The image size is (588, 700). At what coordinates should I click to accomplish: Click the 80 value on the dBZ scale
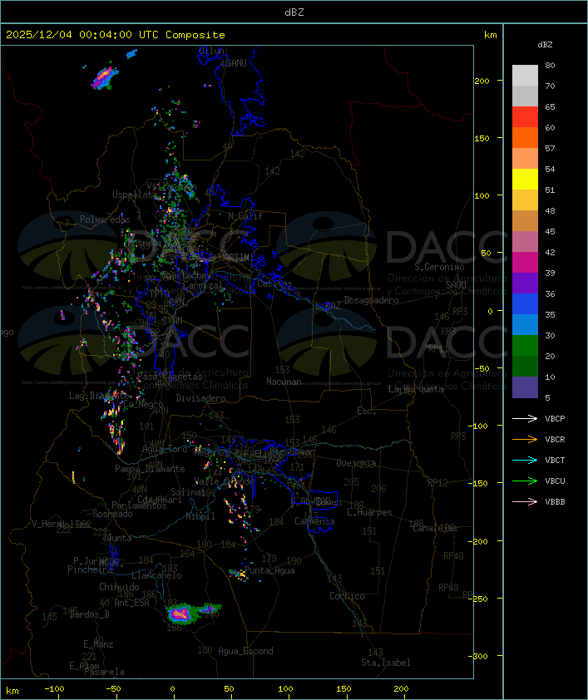point(550,65)
